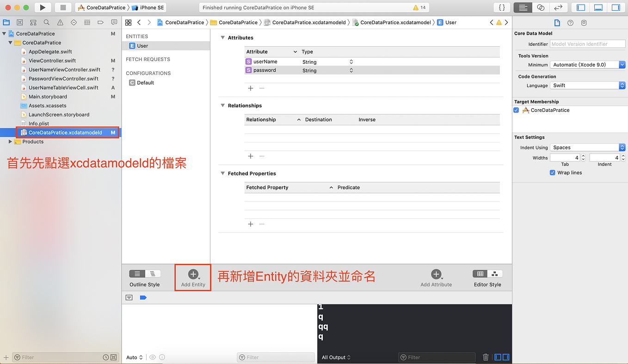Viewport: 628px width, 364px height.
Task: Open the Issue navigator warning icon
Action: [60, 22]
